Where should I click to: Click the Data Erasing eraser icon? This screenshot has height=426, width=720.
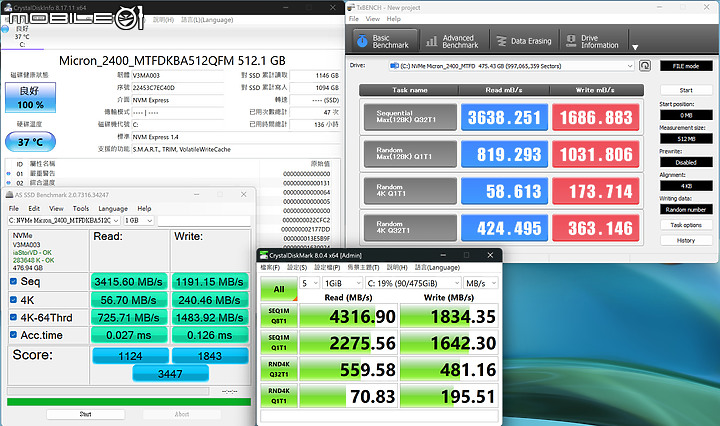point(501,41)
